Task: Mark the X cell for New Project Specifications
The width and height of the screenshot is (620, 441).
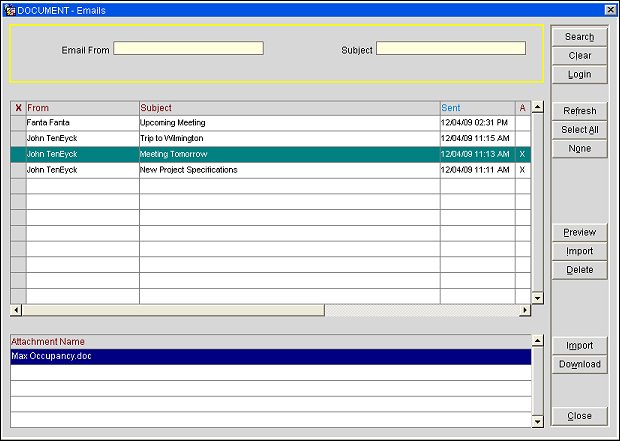Action: 18,170
